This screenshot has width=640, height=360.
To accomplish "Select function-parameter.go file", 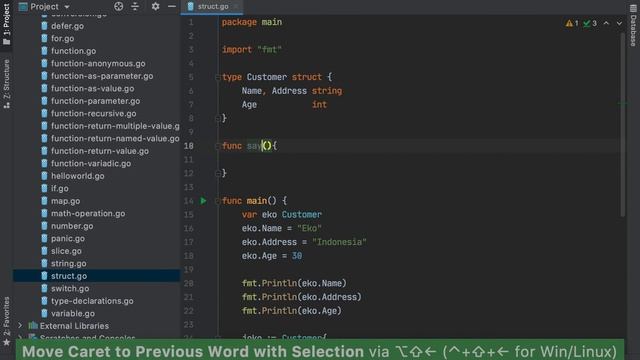I will coord(96,101).
